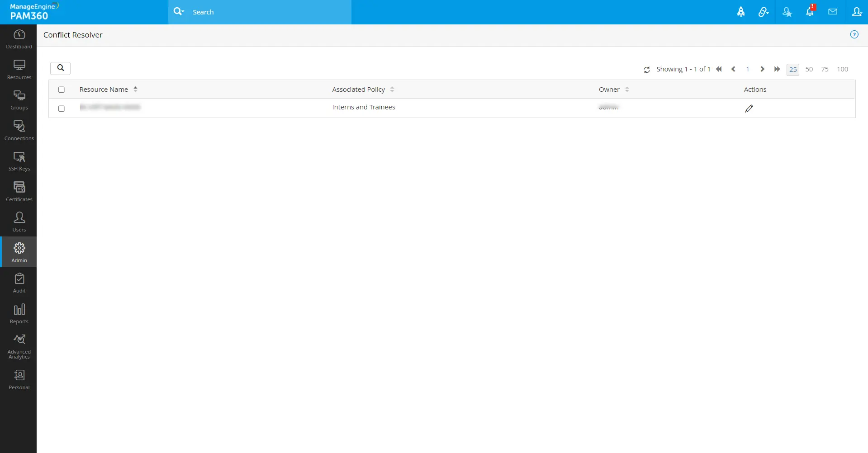This screenshot has width=868, height=453.
Task: Click the 'Conflict Resolver' page title
Action: point(73,35)
